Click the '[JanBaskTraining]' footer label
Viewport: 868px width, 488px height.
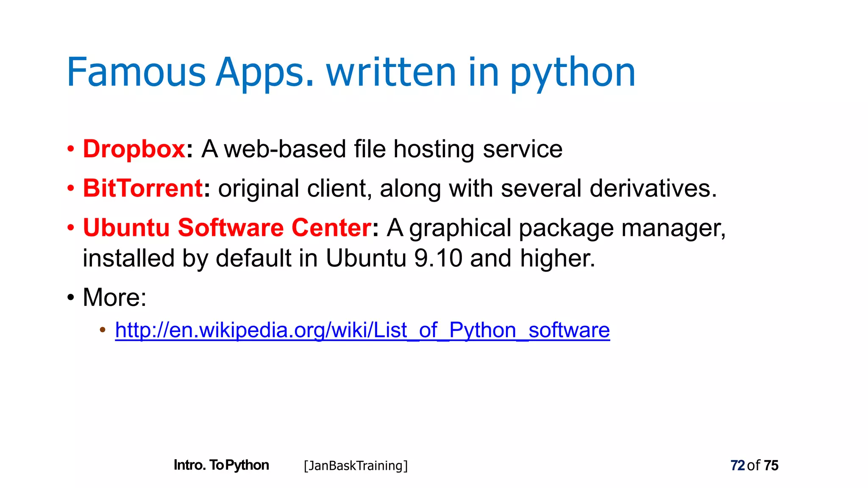[x=356, y=466]
